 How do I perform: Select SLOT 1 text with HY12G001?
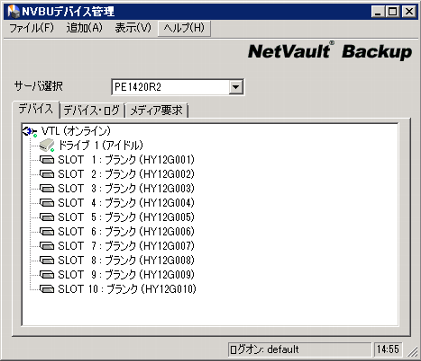126,160
